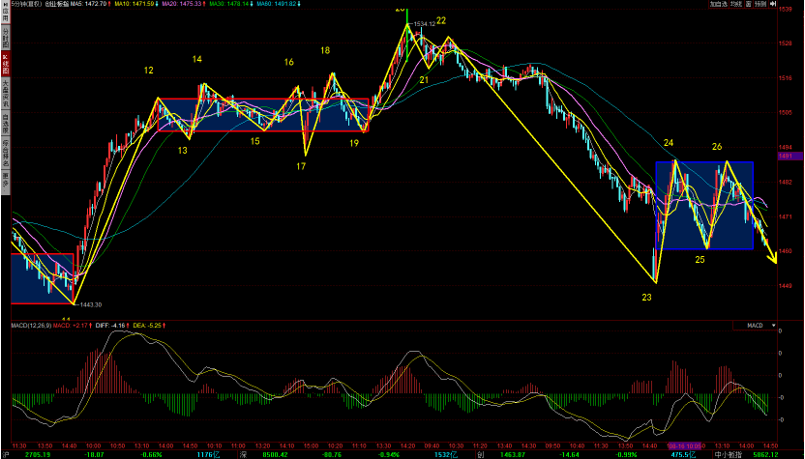Screen dimensions: 805x459
Task: Click the 预测 button at top right
Action: coord(763,5)
